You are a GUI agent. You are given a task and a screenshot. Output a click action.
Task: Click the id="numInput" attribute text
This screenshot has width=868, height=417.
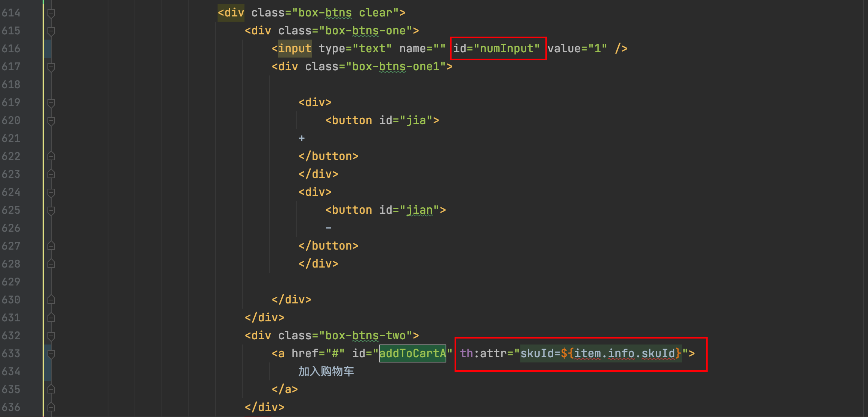click(496, 49)
